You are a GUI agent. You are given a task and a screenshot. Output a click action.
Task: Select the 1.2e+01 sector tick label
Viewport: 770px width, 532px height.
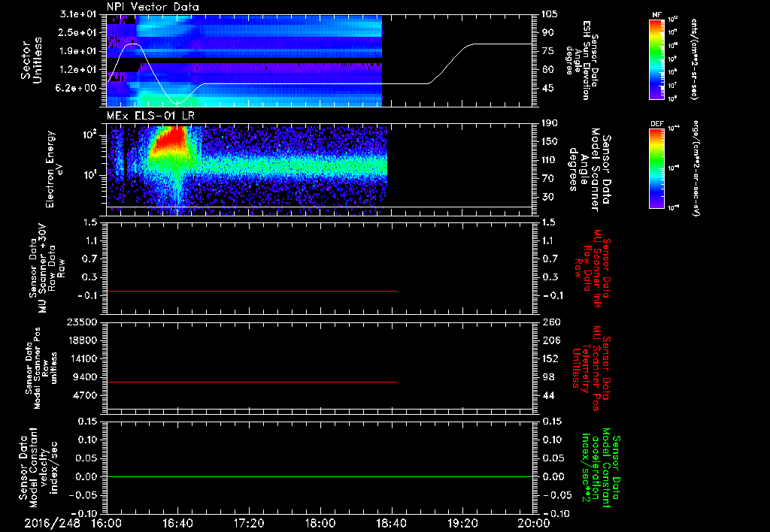coord(80,69)
